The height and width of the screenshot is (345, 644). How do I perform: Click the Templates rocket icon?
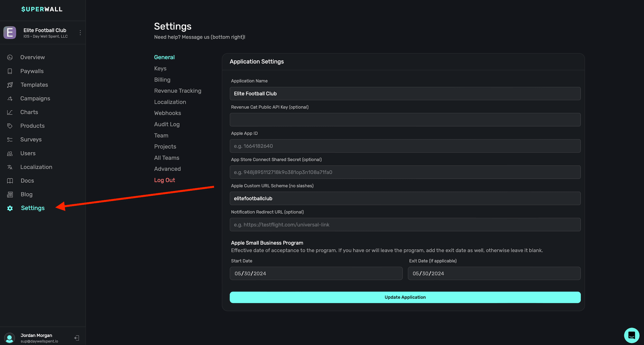point(10,85)
